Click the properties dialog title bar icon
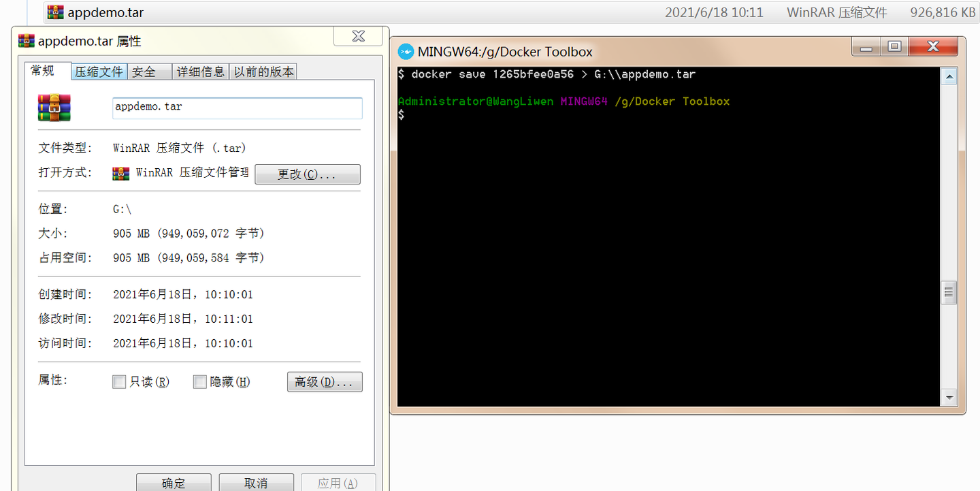The image size is (980, 491). pyautogui.click(x=27, y=41)
